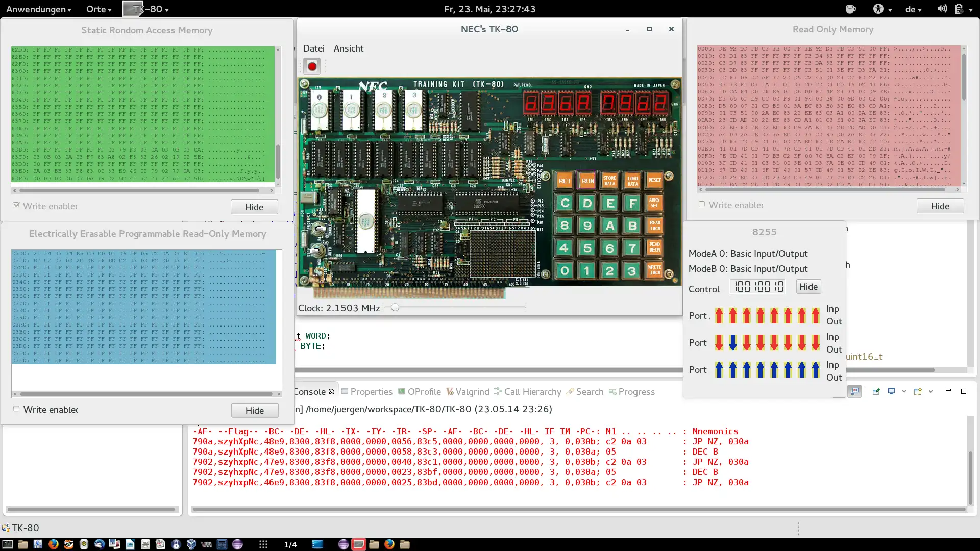
Task: Click the READ INCR button
Action: coord(653,226)
